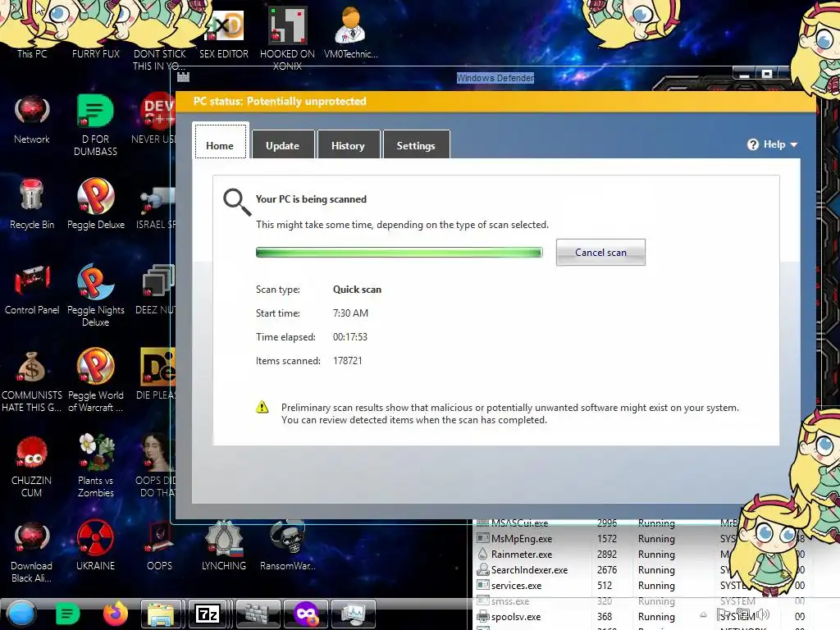The height and width of the screenshot is (630, 840).
Task: Open the Settings tab in Windows Defender
Action: tap(416, 144)
